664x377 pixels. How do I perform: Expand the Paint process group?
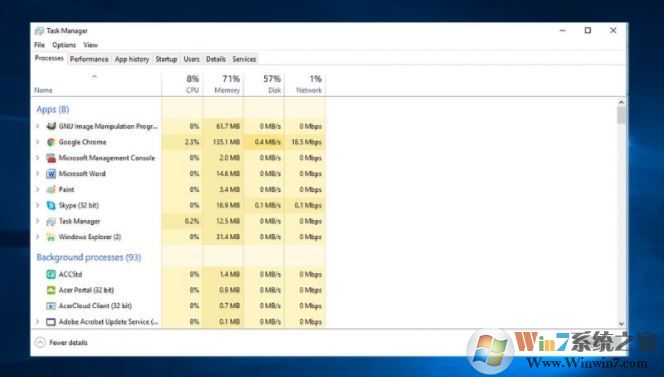tap(37, 189)
